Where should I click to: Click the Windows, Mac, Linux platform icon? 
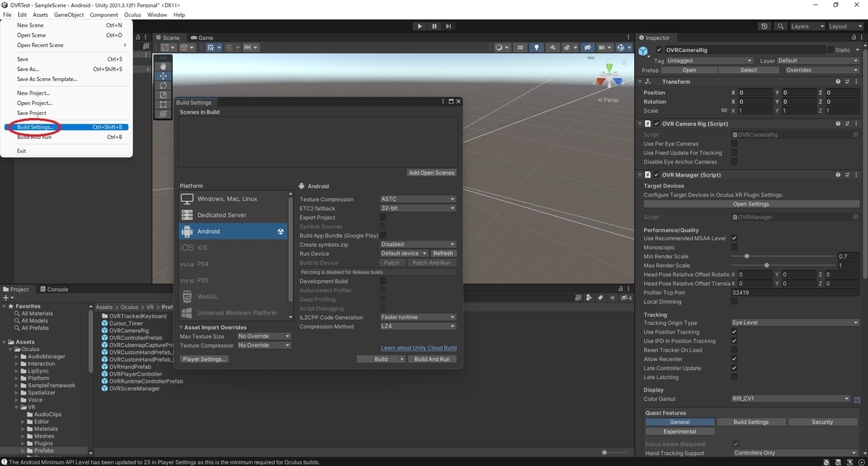[187, 199]
